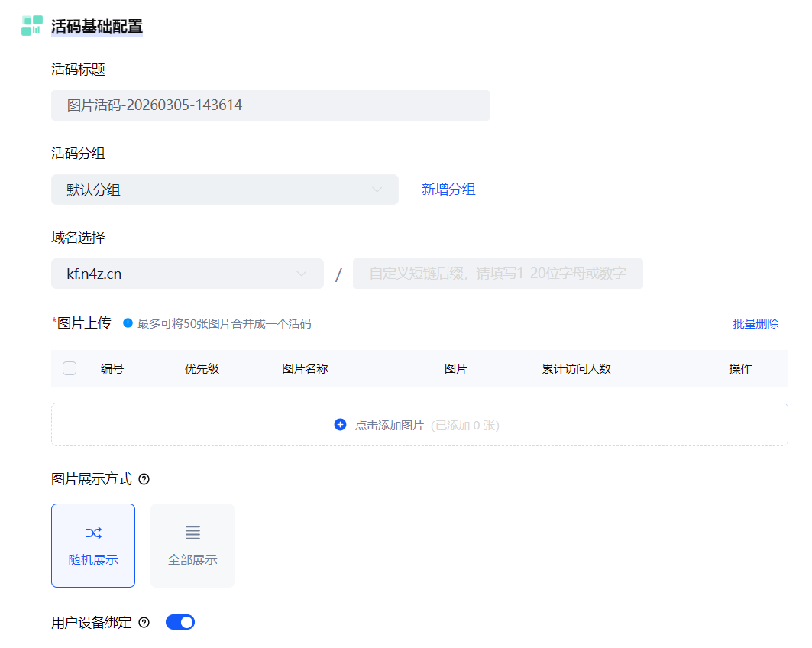Click the plus icon to add image
This screenshot has width=812, height=648.
(340, 425)
